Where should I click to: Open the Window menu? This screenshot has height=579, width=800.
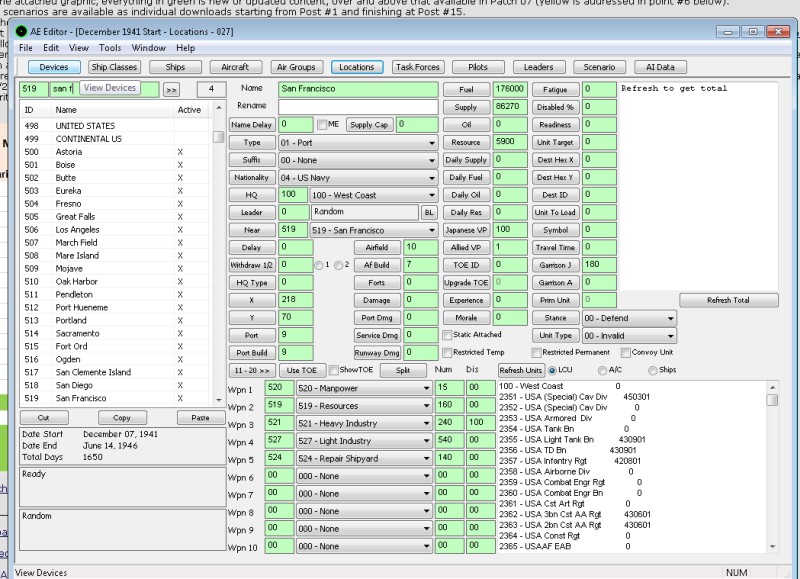pyautogui.click(x=148, y=48)
